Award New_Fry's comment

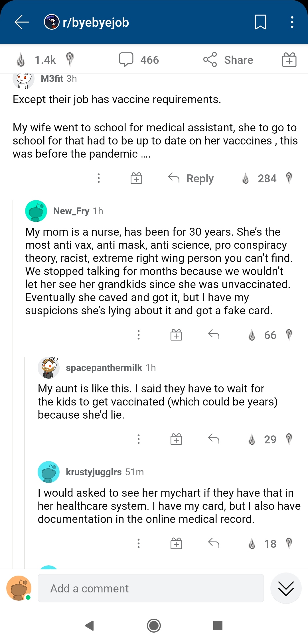click(x=176, y=335)
